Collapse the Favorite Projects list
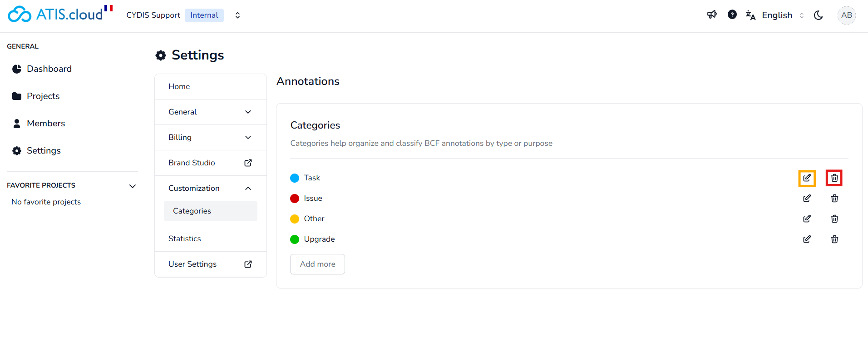Image resolution: width=868 pixels, height=358 pixels. (x=133, y=186)
